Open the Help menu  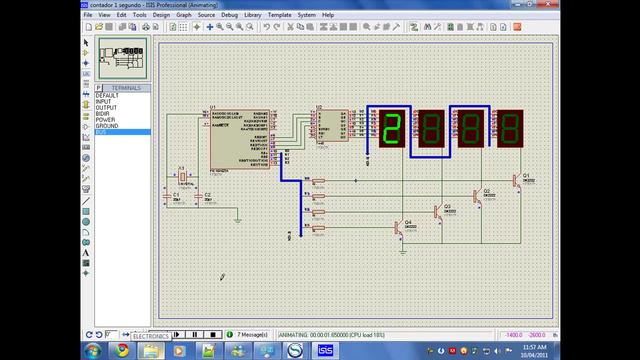click(x=328, y=15)
